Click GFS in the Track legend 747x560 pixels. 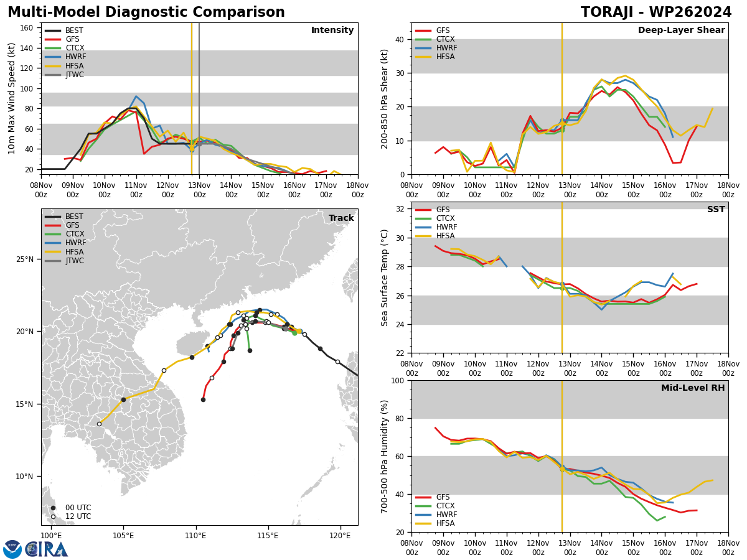(x=72, y=226)
